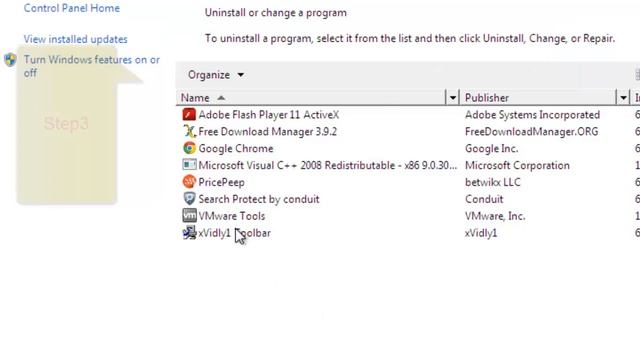Click publisher FreeDownloadManager.ORG
This screenshot has width=640, height=360.
[x=531, y=131]
